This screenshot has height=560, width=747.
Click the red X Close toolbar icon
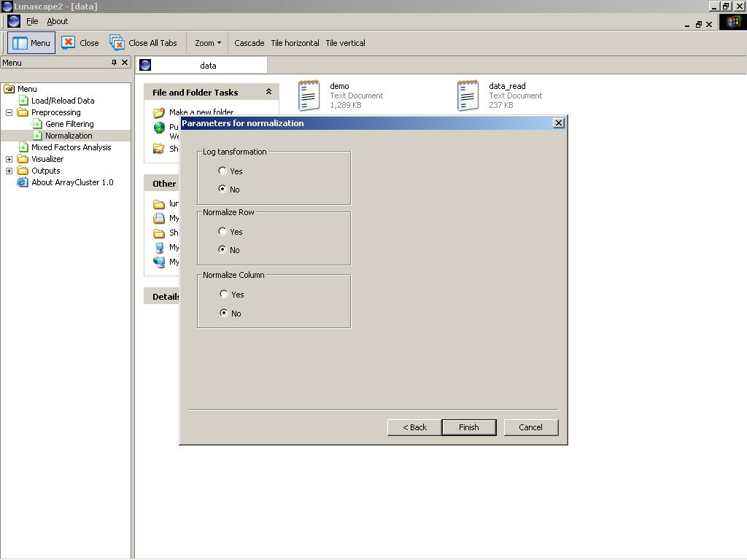(68, 43)
